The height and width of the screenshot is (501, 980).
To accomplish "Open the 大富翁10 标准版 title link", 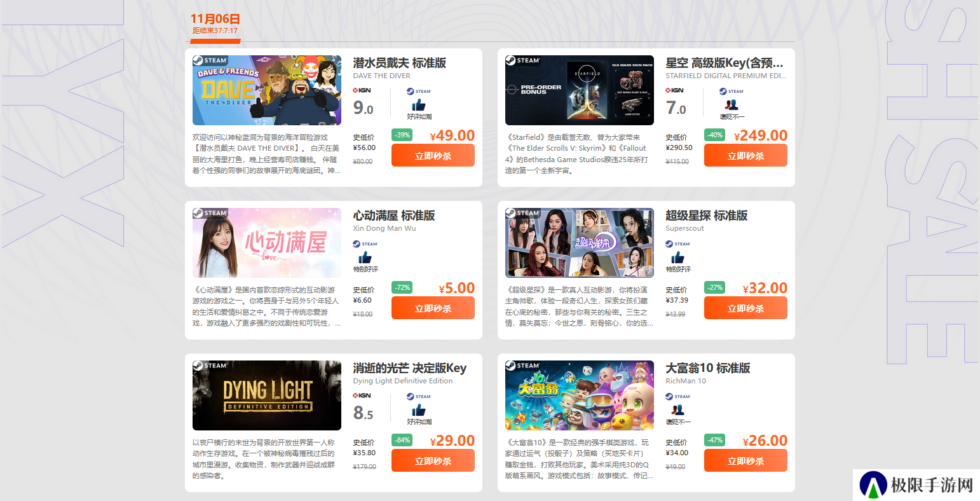I will click(708, 368).
